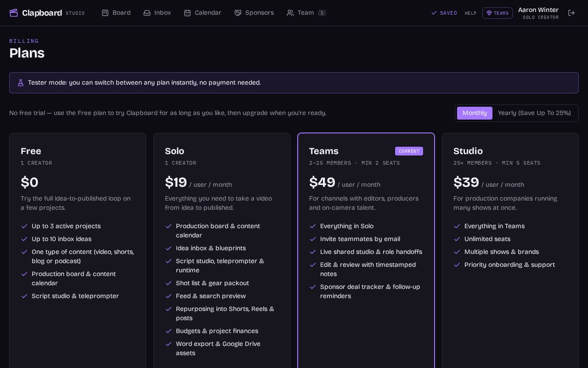Click the $39 Studio price

point(466,183)
